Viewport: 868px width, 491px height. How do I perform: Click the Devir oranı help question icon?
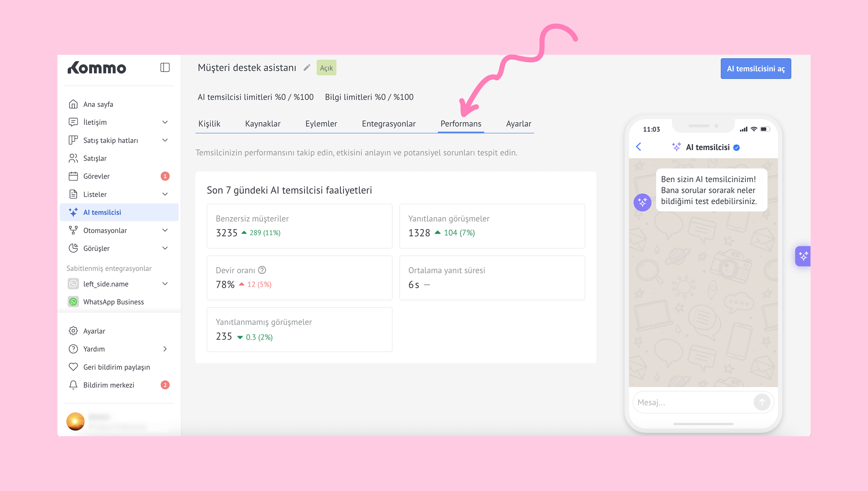[x=262, y=270]
